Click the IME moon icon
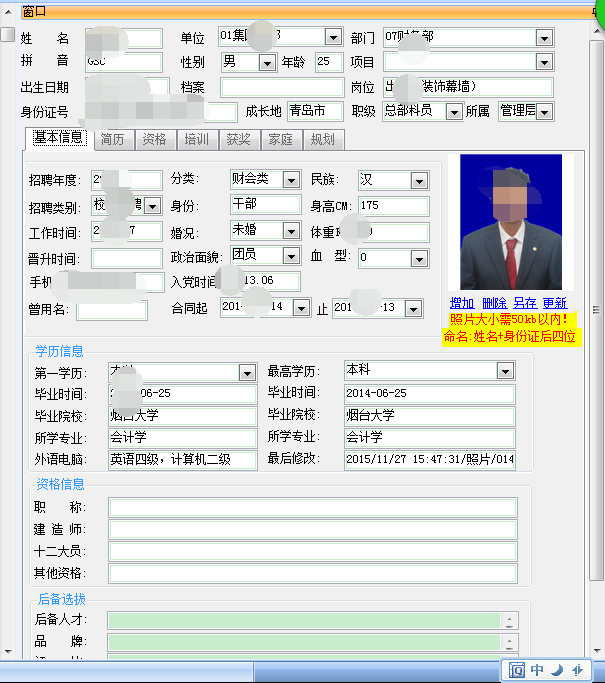Image resolution: width=605 pixels, height=683 pixels. (557, 669)
